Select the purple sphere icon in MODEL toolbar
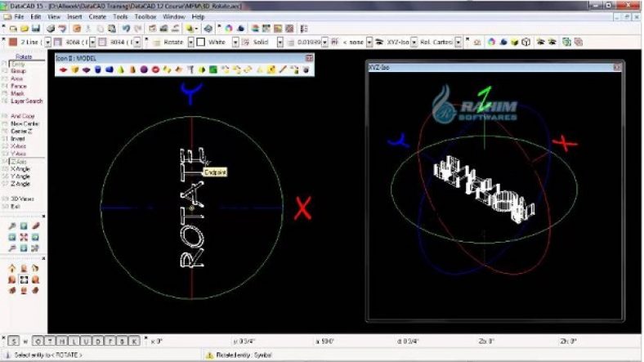 143,69
